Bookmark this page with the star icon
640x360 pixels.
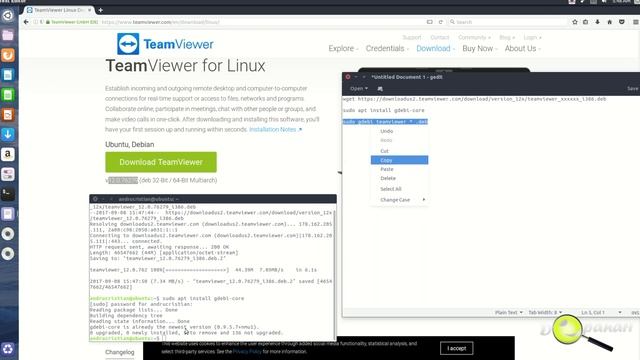click(575, 22)
